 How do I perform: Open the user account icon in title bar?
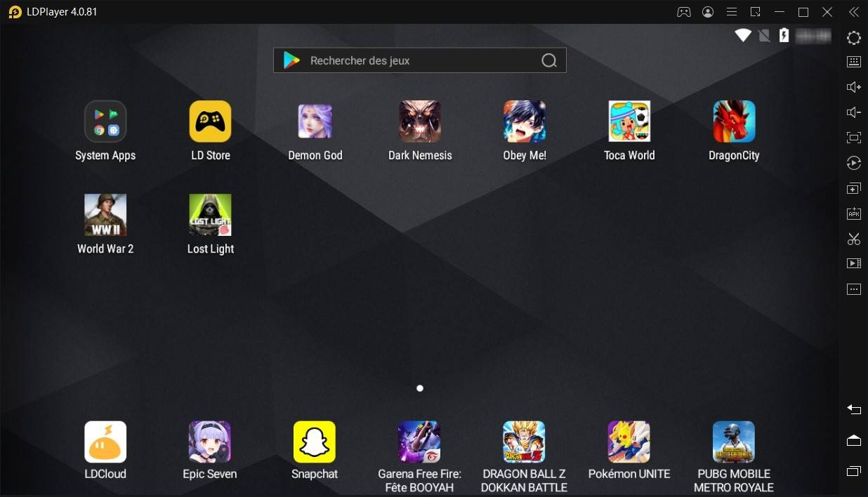(x=708, y=12)
